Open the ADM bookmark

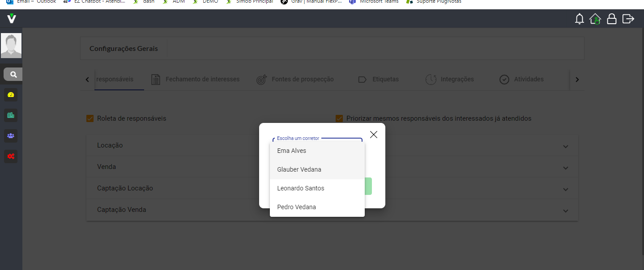pyautogui.click(x=174, y=2)
